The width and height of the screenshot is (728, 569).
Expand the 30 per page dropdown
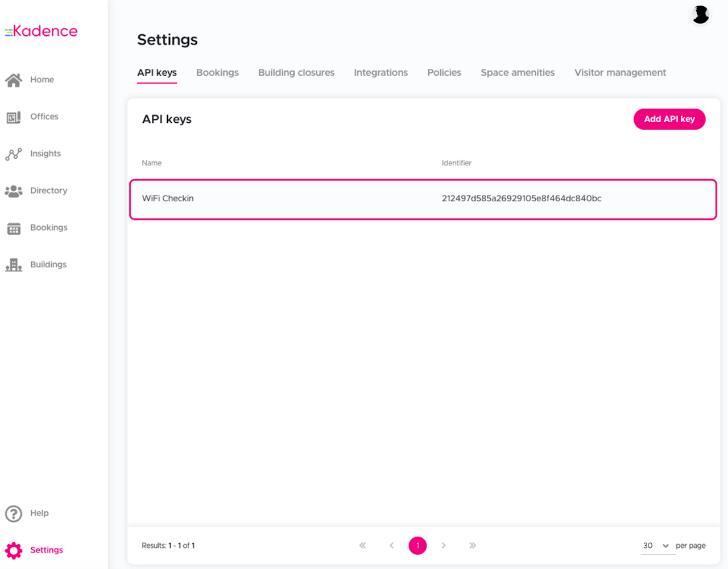pyautogui.click(x=656, y=546)
